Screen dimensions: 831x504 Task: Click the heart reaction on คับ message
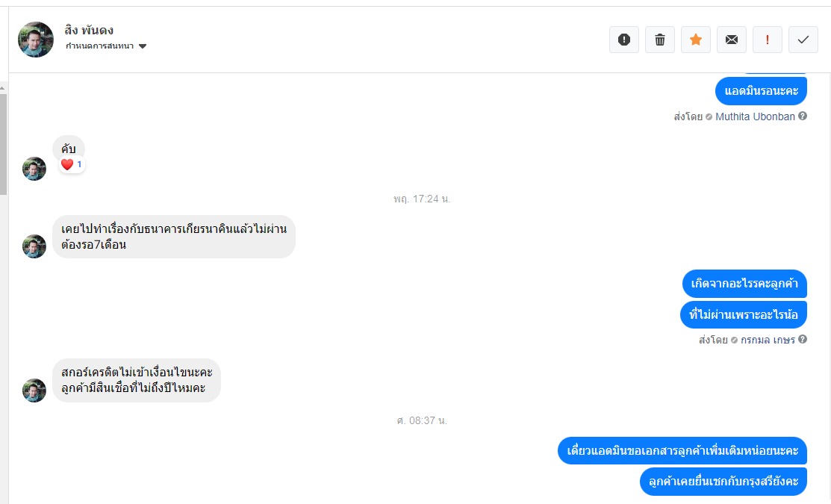pos(66,164)
